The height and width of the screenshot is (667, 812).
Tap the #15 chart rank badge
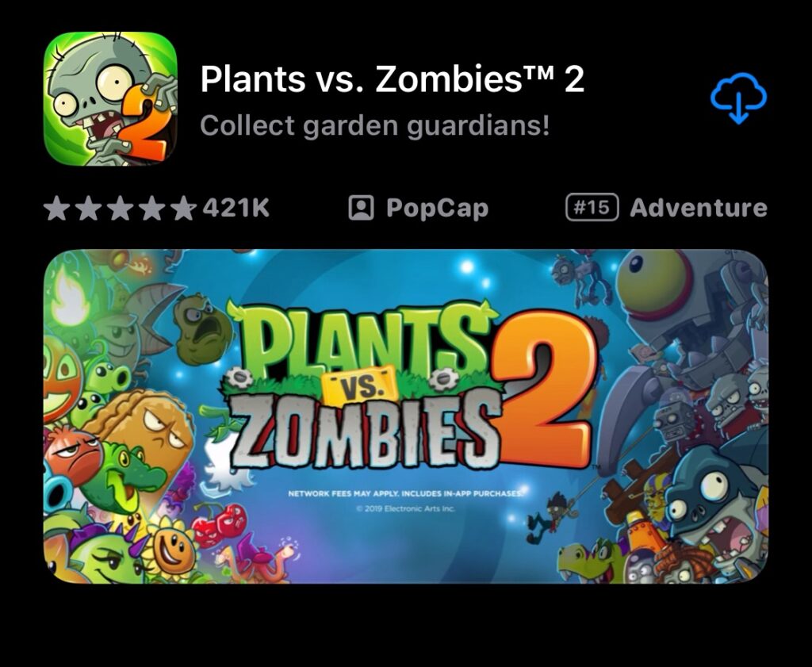click(x=592, y=208)
